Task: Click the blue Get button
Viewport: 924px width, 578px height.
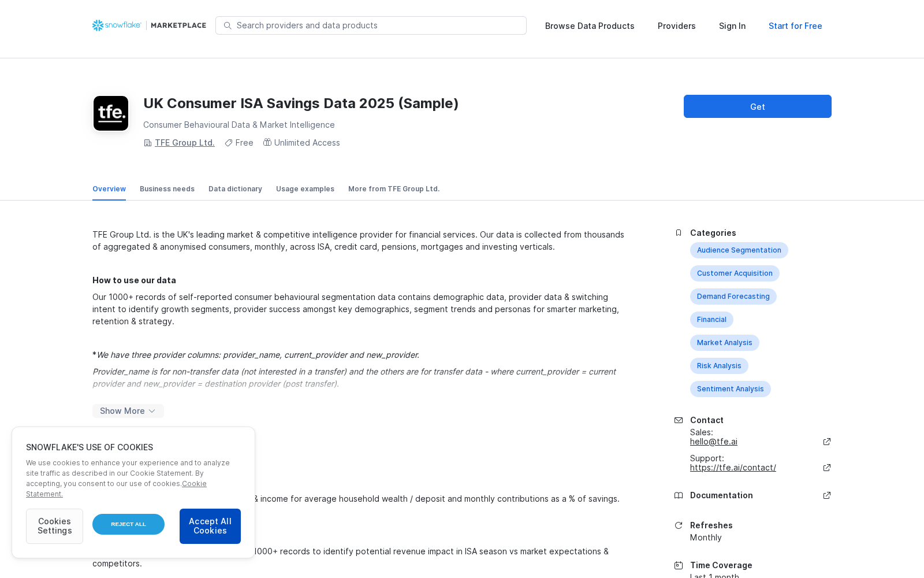Action: [758, 106]
